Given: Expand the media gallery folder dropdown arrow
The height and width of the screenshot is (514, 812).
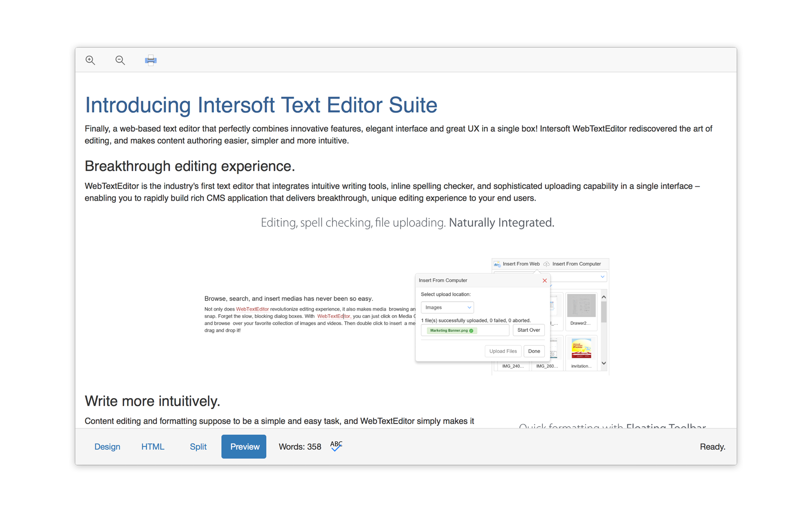Looking at the screenshot, I should click(x=602, y=277).
